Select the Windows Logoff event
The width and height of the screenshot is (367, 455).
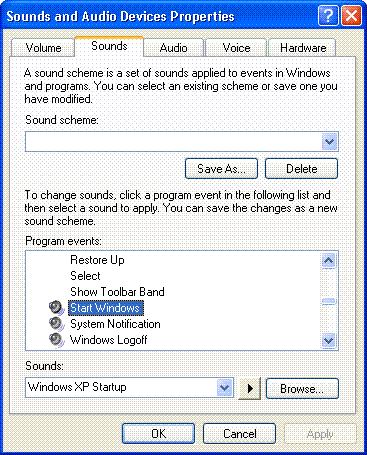pos(109,340)
